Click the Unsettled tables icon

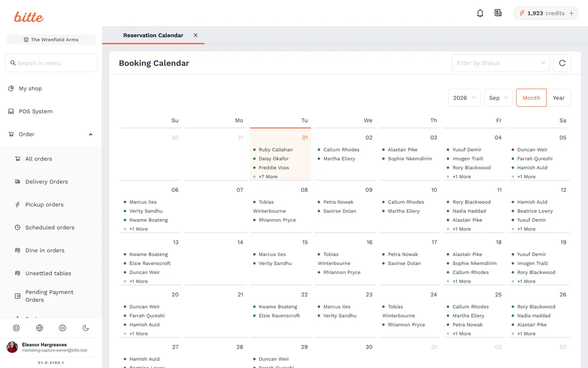click(18, 273)
